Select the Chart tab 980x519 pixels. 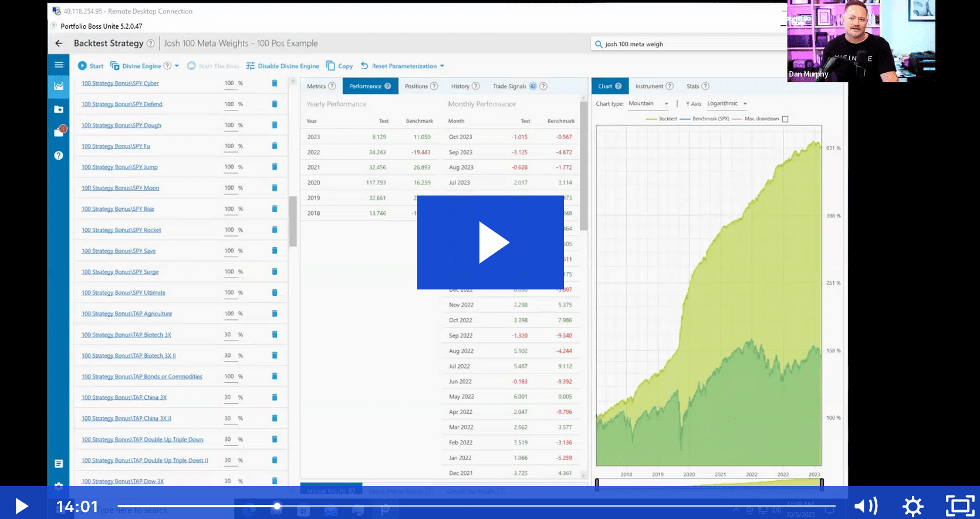coord(610,86)
